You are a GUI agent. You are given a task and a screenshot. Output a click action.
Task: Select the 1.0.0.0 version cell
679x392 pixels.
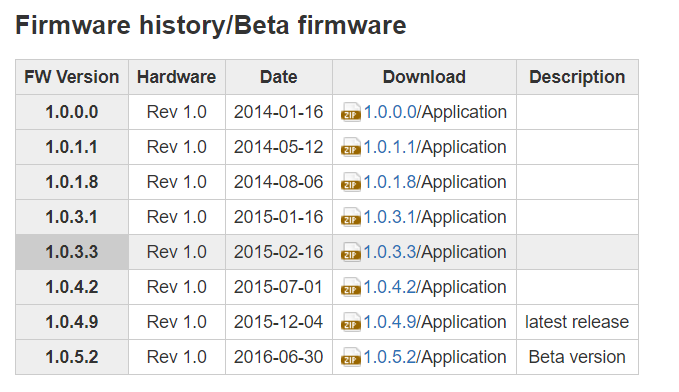click(72, 112)
